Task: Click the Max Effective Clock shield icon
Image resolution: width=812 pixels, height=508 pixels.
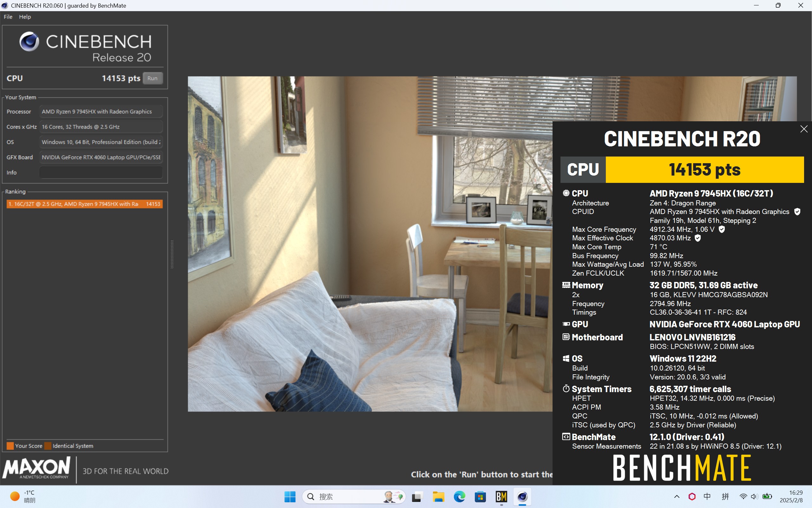Action: 697,238
